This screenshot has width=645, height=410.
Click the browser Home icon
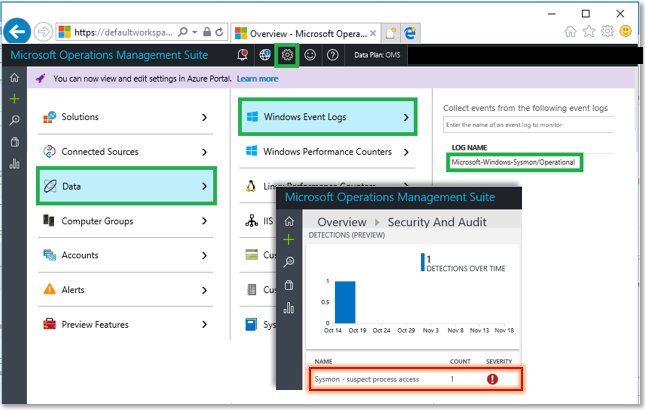pyautogui.click(x=570, y=31)
